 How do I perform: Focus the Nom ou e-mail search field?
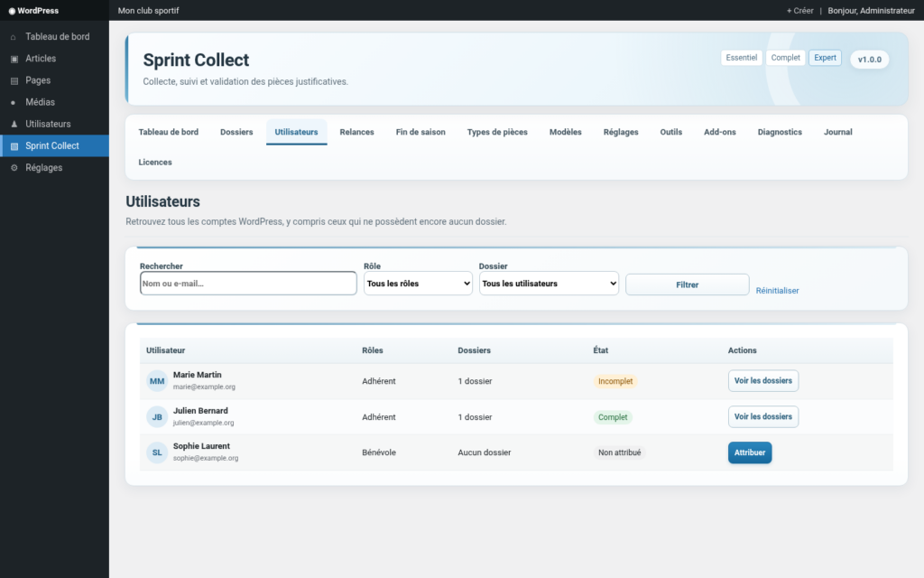(248, 284)
